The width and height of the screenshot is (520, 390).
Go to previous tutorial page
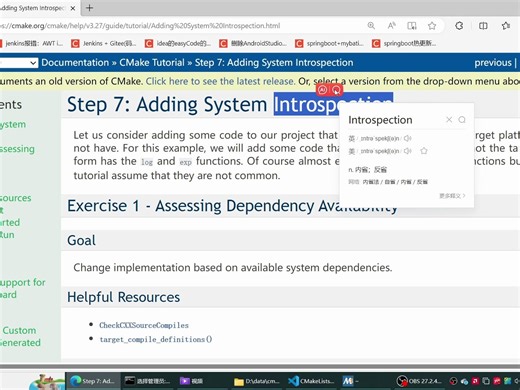493,63
